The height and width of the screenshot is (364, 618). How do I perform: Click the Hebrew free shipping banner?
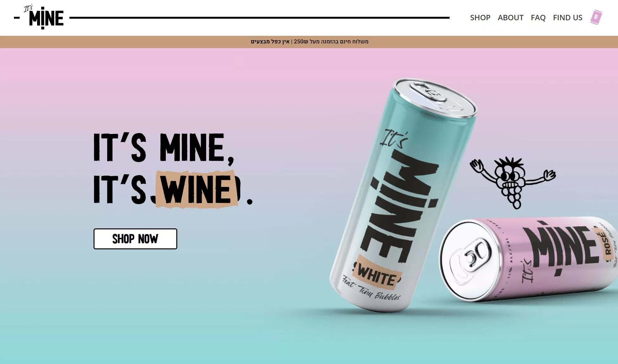309,42
